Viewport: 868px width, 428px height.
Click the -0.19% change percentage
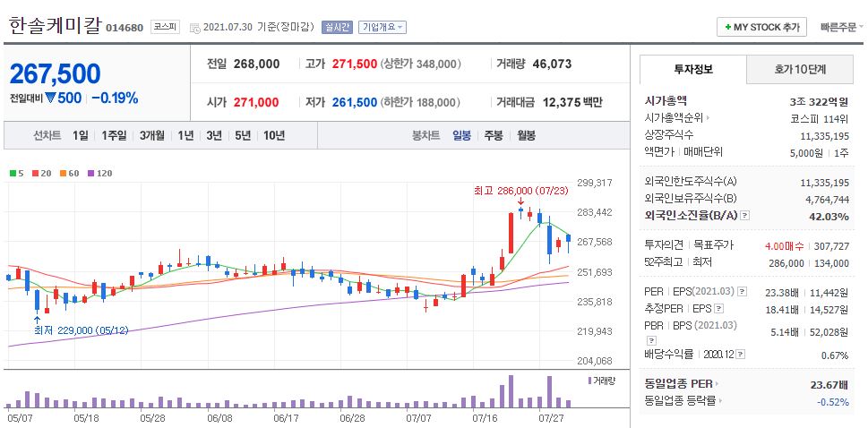pos(115,98)
